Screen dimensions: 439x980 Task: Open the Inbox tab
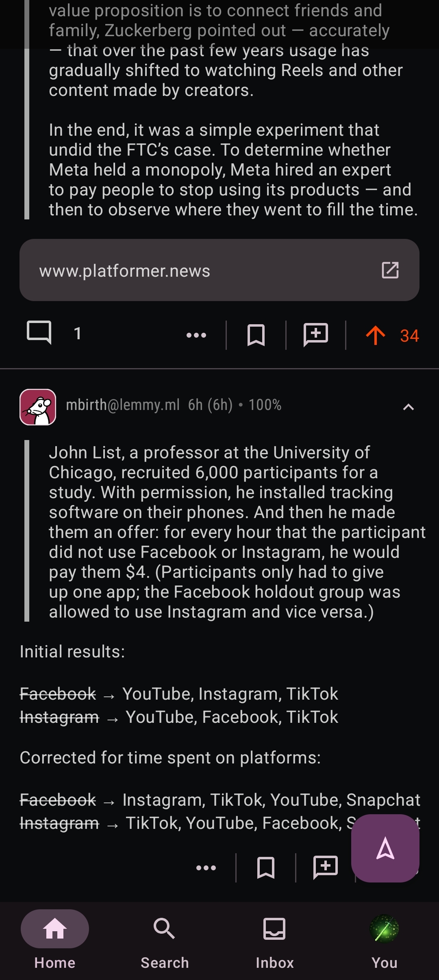click(x=274, y=939)
